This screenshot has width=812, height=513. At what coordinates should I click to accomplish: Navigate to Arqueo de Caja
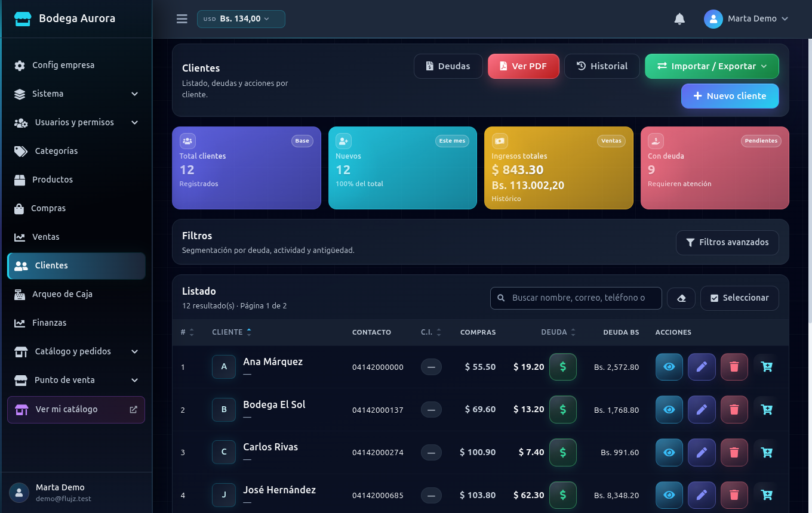76,294
